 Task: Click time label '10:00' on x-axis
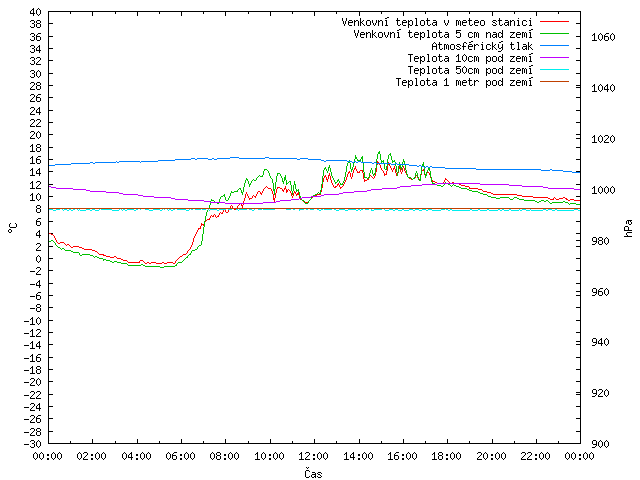coord(269,456)
